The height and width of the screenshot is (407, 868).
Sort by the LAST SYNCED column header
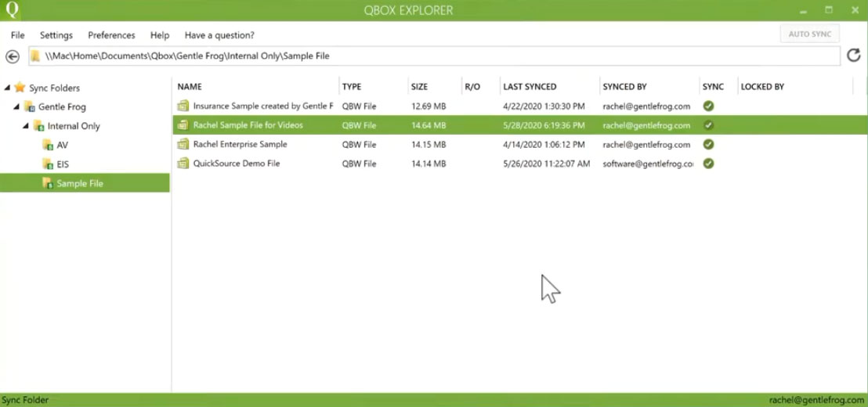(x=530, y=87)
